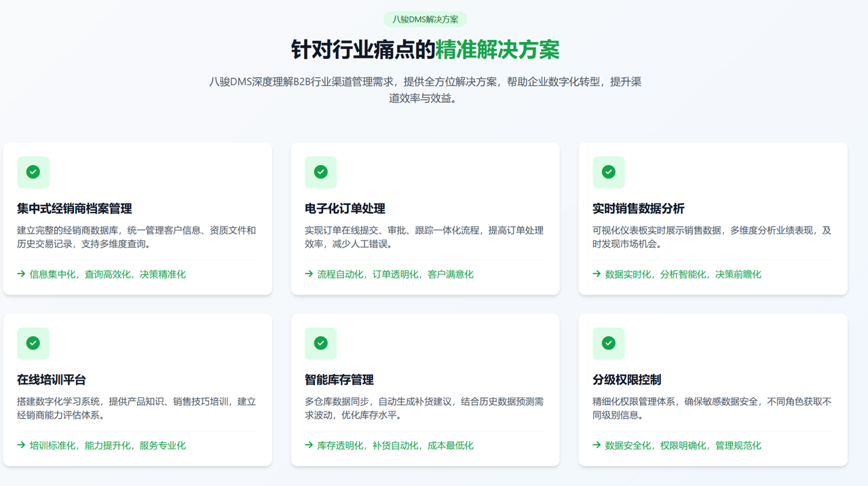Open the 电子化订单处理 heading
Viewport: 868px width, 486px height.
(345, 208)
